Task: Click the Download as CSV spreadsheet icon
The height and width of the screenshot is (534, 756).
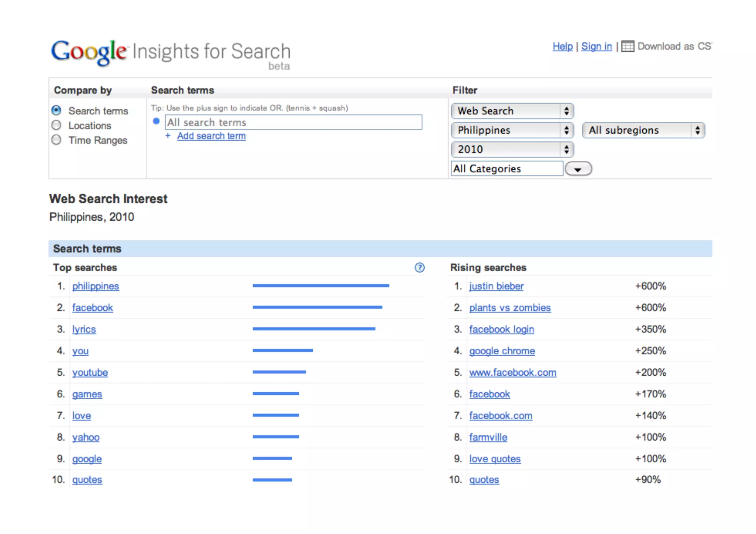Action: pyautogui.click(x=628, y=46)
